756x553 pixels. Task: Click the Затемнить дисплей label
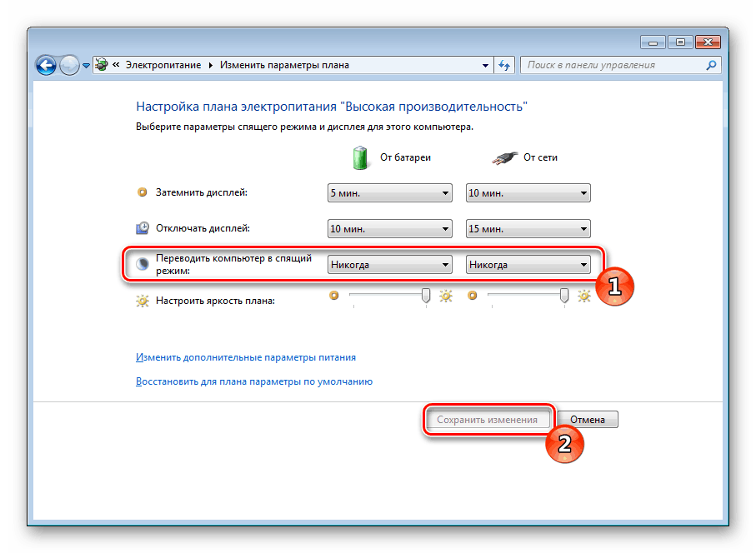coord(202,192)
